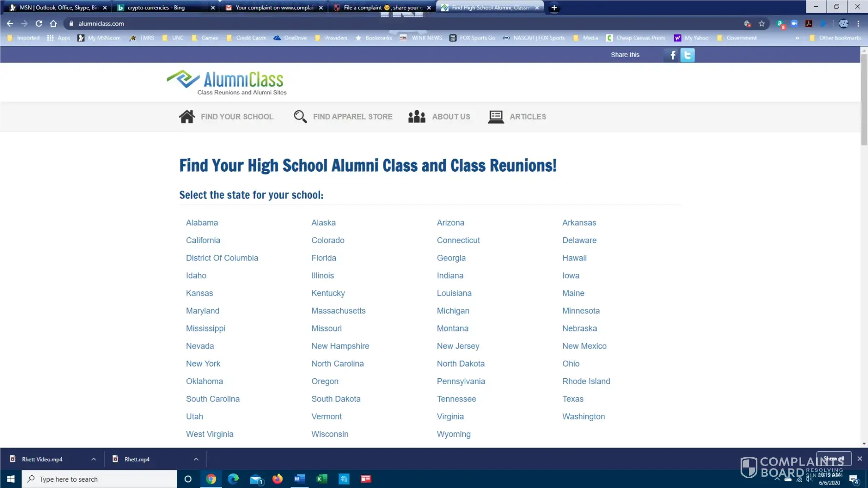
Task: Open a new browser tab
Action: pos(554,8)
